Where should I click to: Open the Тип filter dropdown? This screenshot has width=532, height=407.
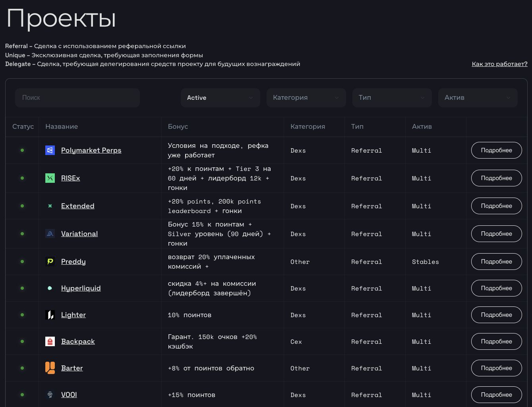(392, 98)
